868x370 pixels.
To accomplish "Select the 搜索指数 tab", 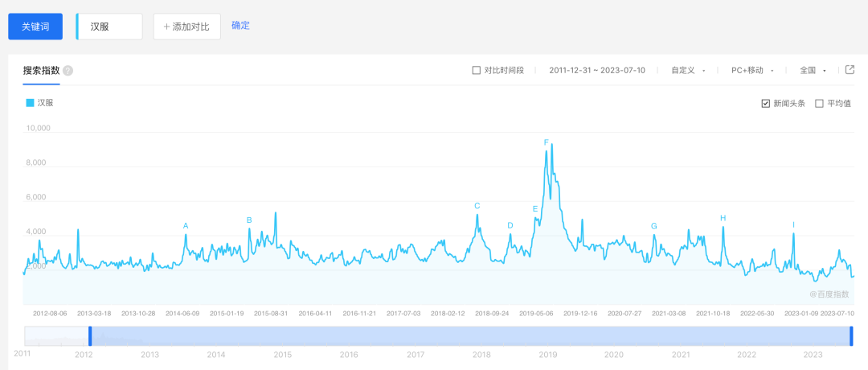I will pyautogui.click(x=42, y=71).
